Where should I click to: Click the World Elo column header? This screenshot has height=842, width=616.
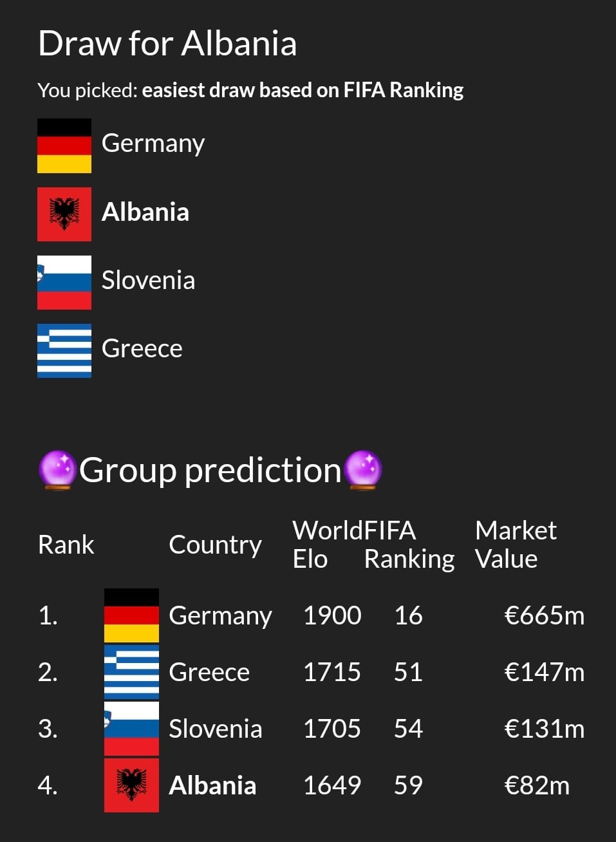(x=327, y=545)
